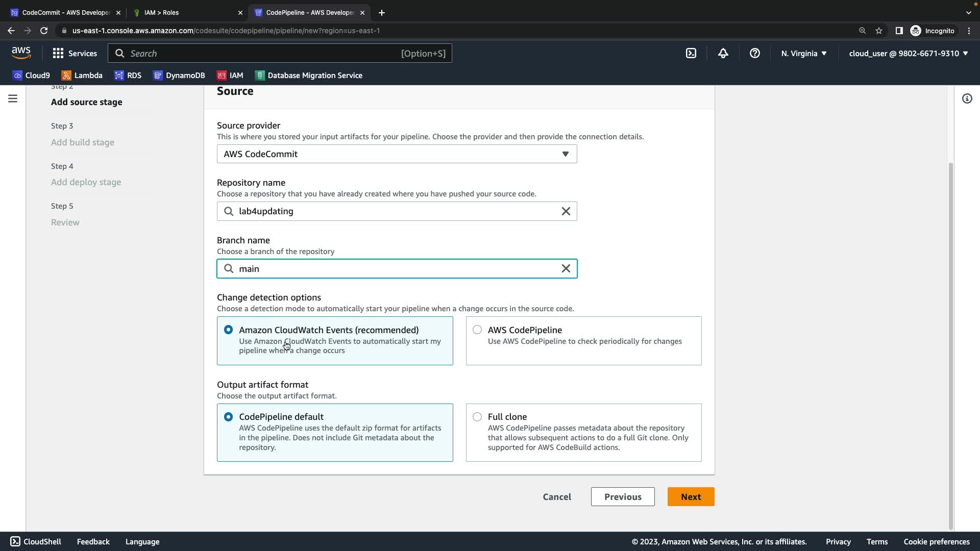The width and height of the screenshot is (980, 551).
Task: Select AWS CodePipeline change detection option
Action: (477, 330)
